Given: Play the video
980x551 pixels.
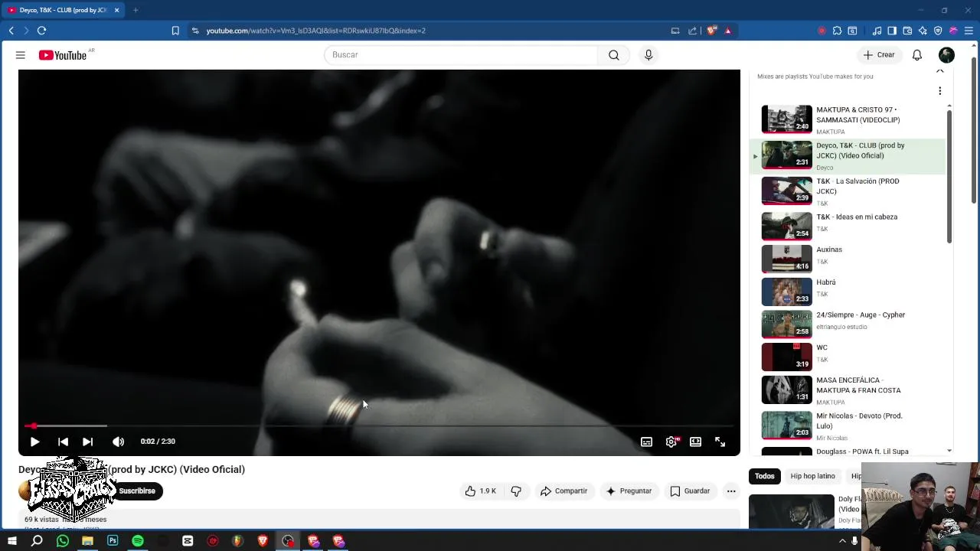Looking at the screenshot, I should [x=34, y=442].
